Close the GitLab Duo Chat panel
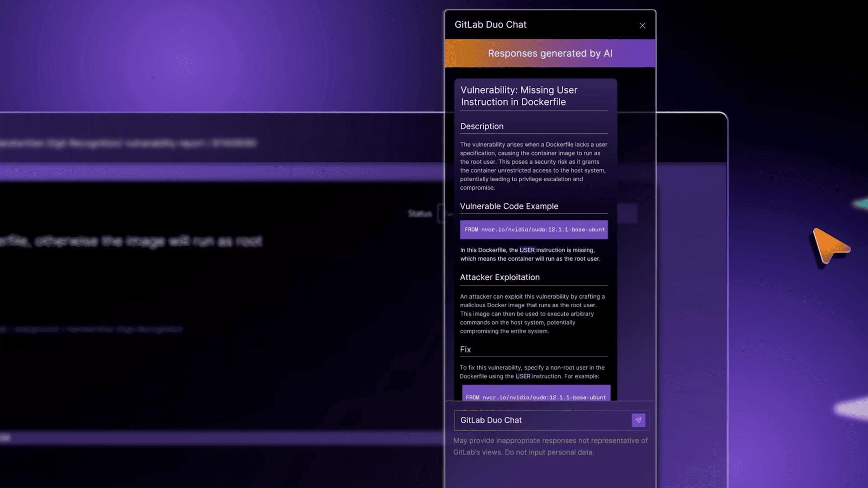 coord(642,26)
